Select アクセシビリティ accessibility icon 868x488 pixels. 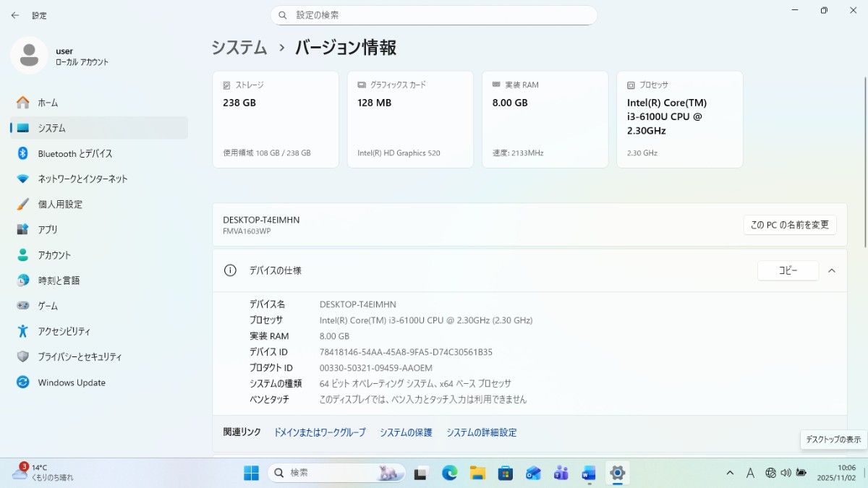pos(23,331)
